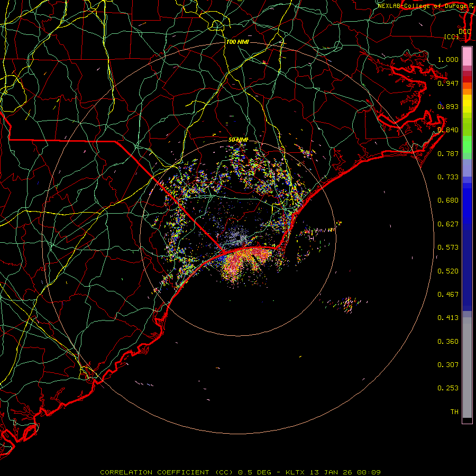Screen dimensions: 476x476
Task: Click the 0.840 color scale value
Action: coord(448,130)
